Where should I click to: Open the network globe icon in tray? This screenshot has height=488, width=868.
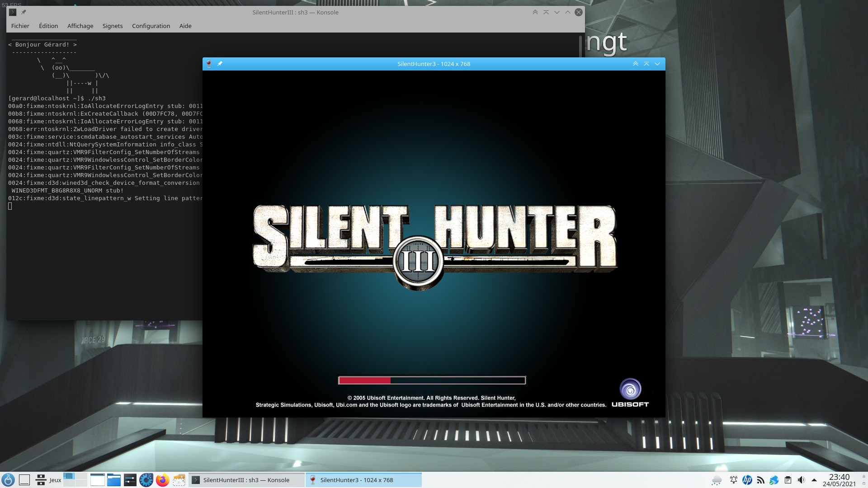click(774, 480)
